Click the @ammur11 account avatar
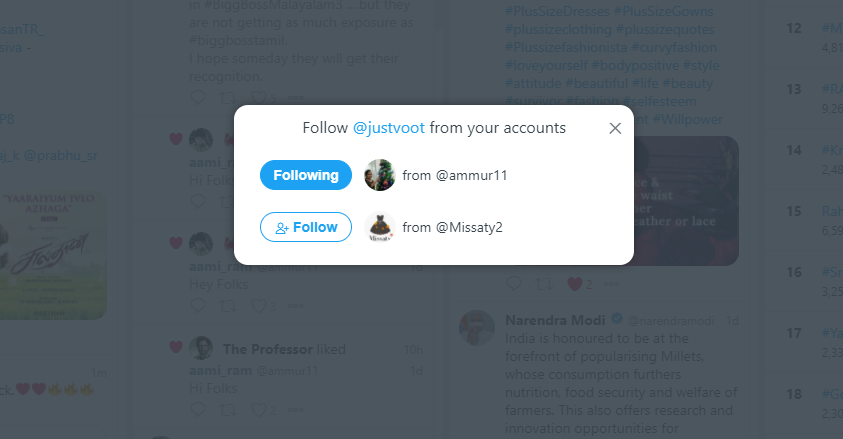Image resolution: width=843 pixels, height=439 pixels. click(380, 175)
